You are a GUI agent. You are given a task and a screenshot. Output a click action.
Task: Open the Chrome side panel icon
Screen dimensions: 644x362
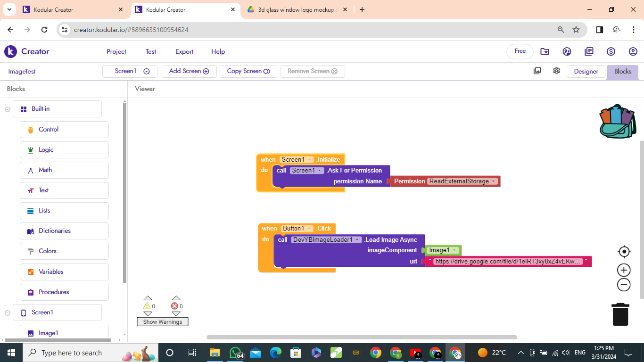(x=600, y=30)
